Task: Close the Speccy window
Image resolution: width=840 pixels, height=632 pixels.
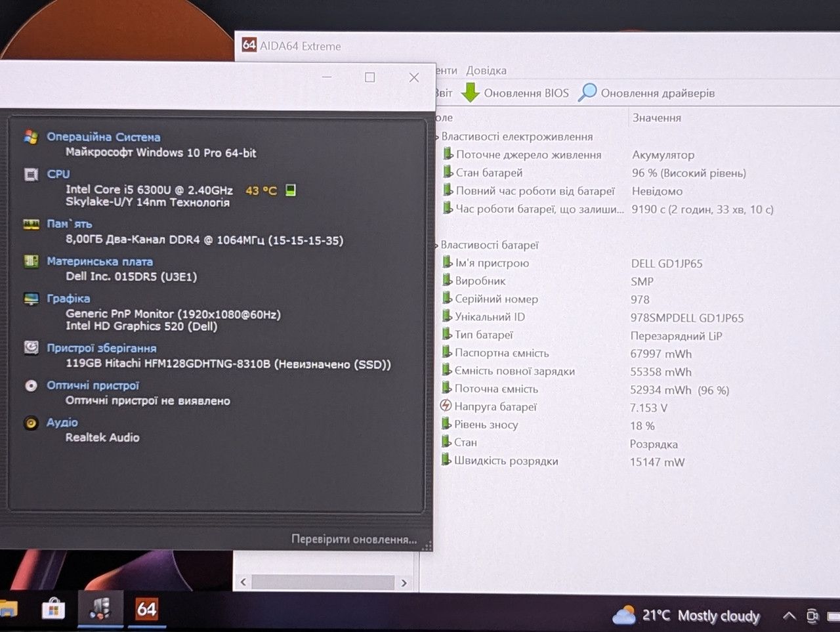Action: tap(414, 77)
